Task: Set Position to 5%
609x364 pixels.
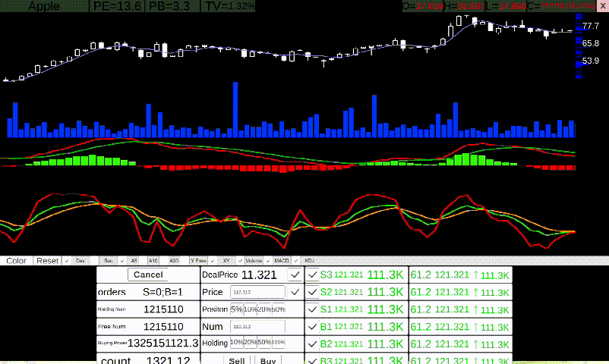Action: point(236,309)
